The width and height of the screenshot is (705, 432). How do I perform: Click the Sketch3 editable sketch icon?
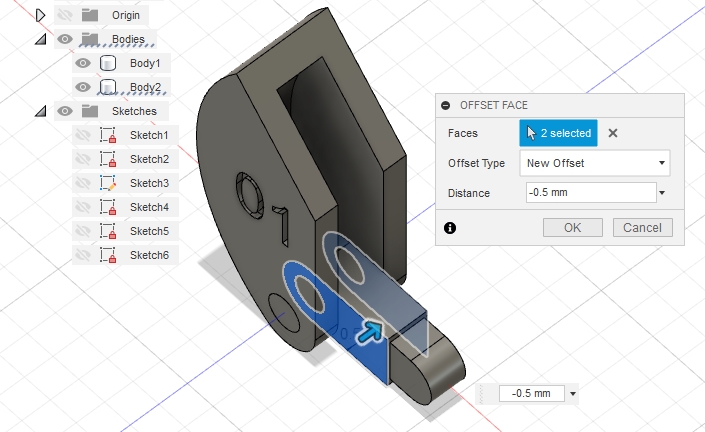pyautogui.click(x=108, y=183)
